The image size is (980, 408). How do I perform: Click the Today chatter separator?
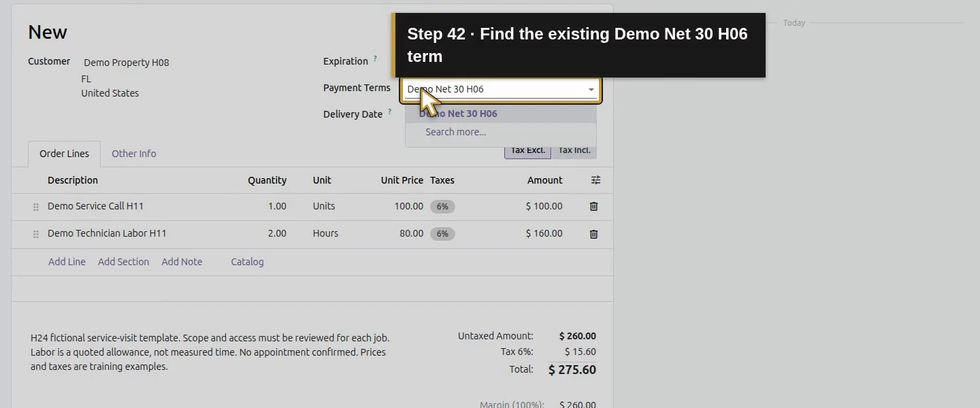[x=794, y=23]
